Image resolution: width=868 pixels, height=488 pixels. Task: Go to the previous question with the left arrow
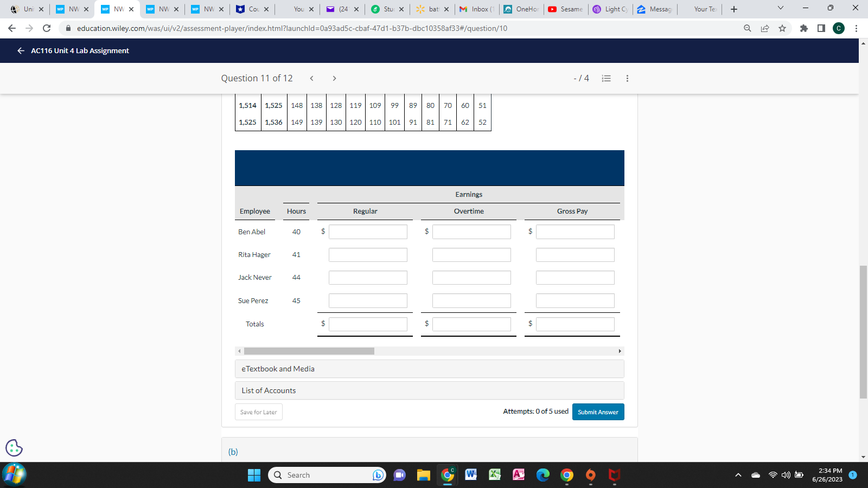311,78
